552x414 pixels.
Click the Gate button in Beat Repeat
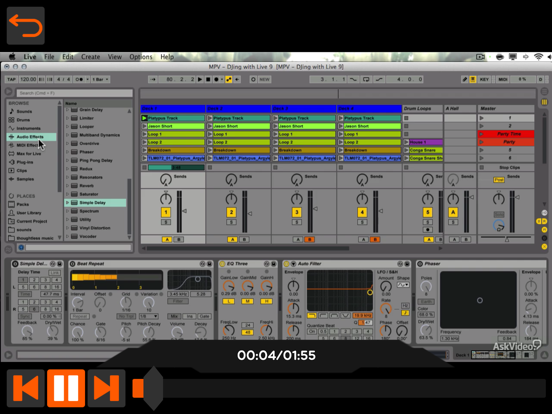tap(204, 316)
